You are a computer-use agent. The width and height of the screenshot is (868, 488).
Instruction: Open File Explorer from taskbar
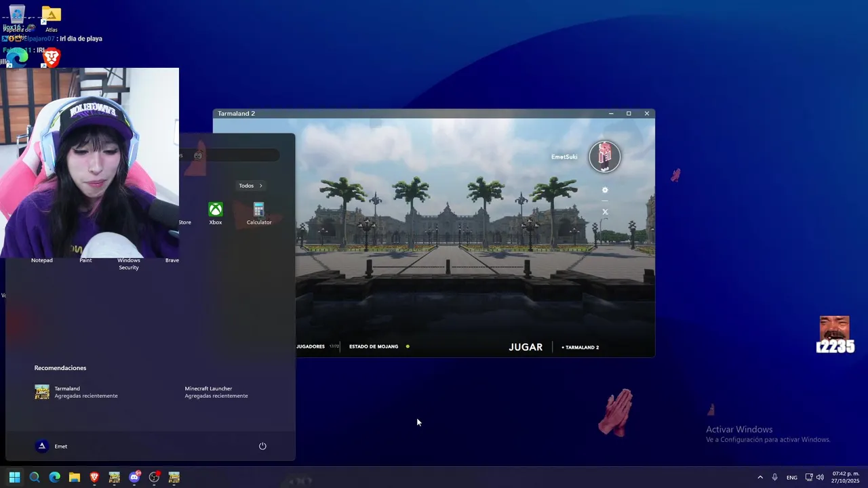[75, 477]
